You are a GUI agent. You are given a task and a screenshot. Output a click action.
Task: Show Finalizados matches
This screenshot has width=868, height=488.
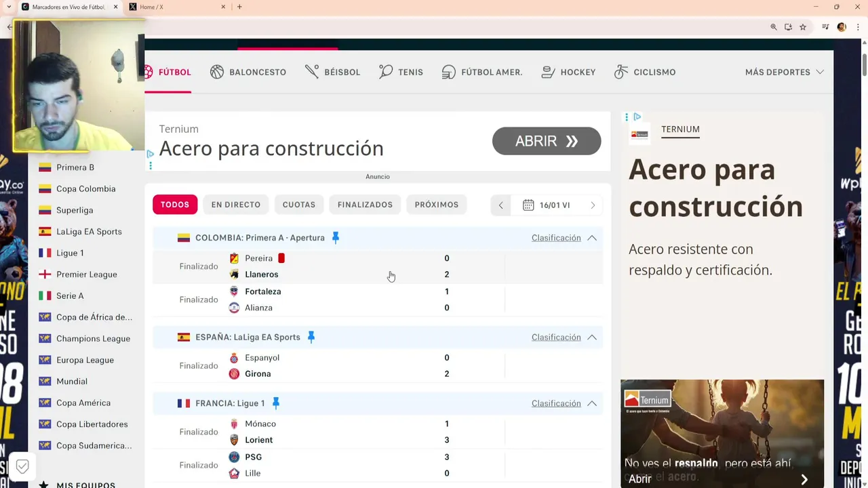click(365, 205)
